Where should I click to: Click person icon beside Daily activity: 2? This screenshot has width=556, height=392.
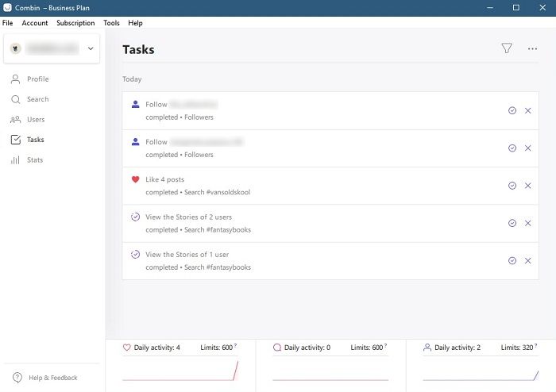tap(427, 348)
